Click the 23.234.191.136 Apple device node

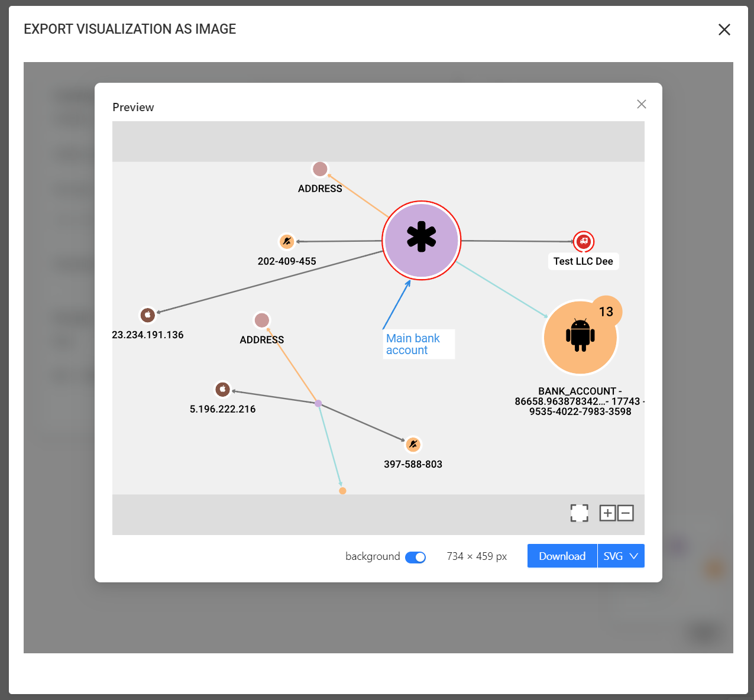click(x=147, y=315)
